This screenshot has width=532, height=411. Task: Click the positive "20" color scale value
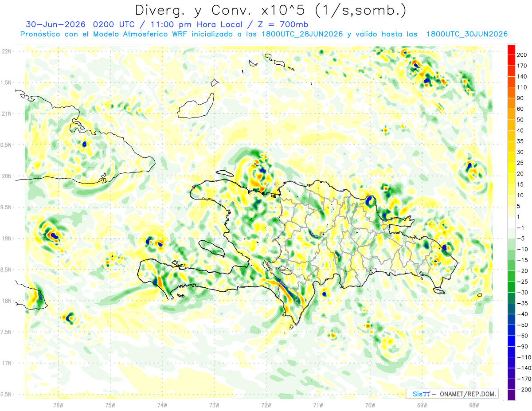pyautogui.click(x=520, y=174)
